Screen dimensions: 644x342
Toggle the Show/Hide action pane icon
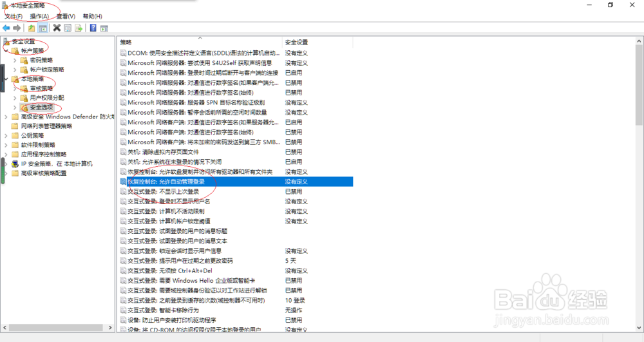tap(104, 28)
